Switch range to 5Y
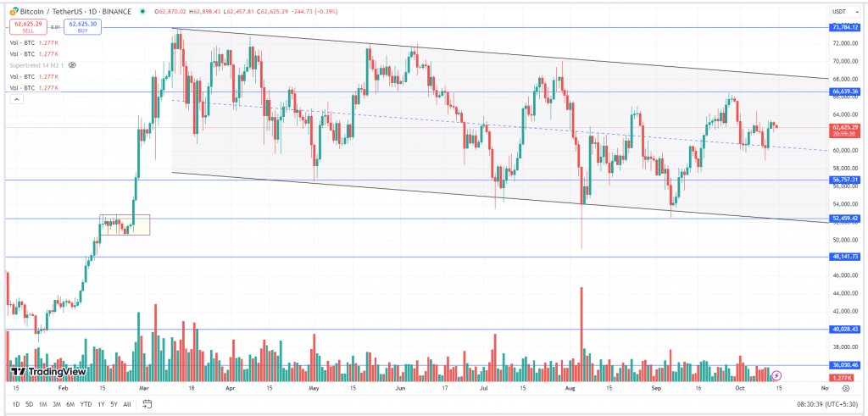Image resolution: width=868 pixels, height=416 pixels. [x=114, y=404]
